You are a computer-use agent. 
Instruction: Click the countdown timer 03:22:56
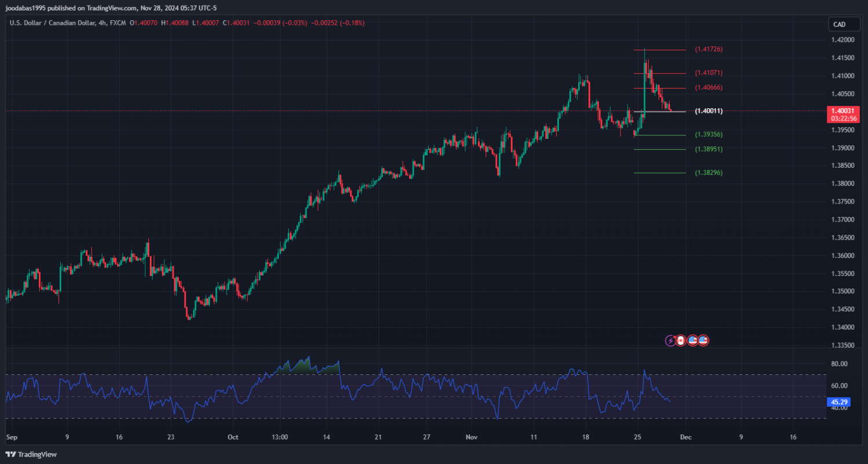tap(843, 119)
